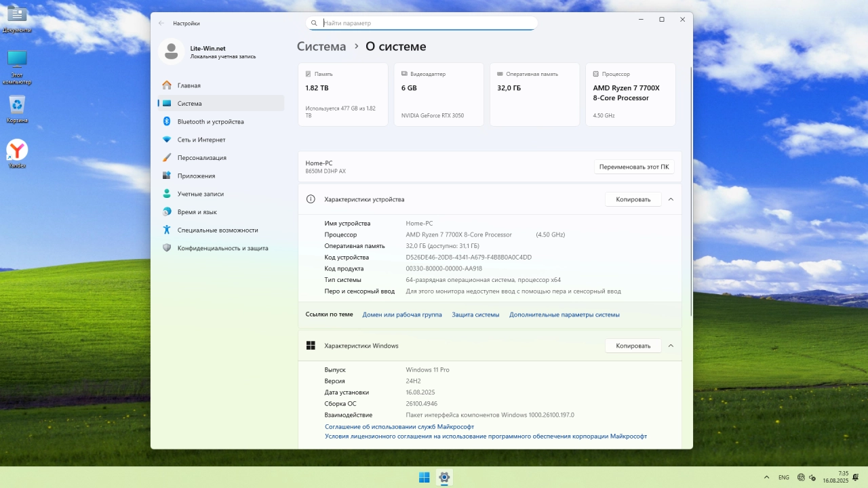The image size is (868, 488).
Task: Open Дополнительные параметры системы link
Action: (564, 314)
